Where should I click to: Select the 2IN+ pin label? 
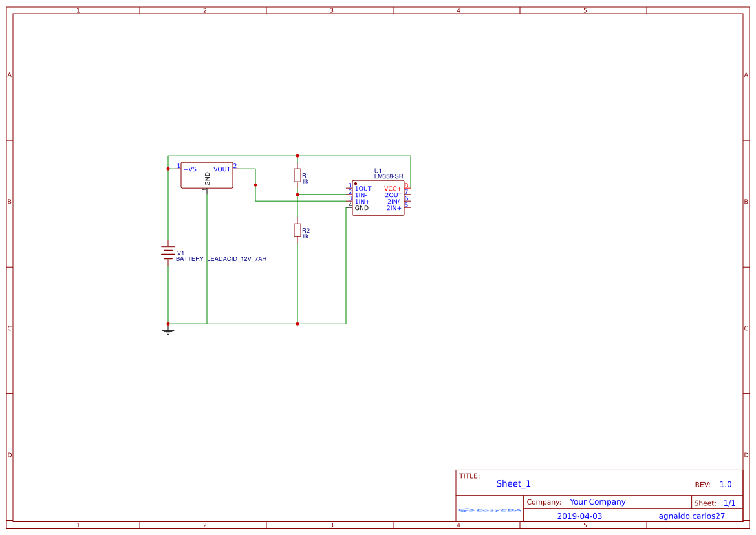pos(394,208)
